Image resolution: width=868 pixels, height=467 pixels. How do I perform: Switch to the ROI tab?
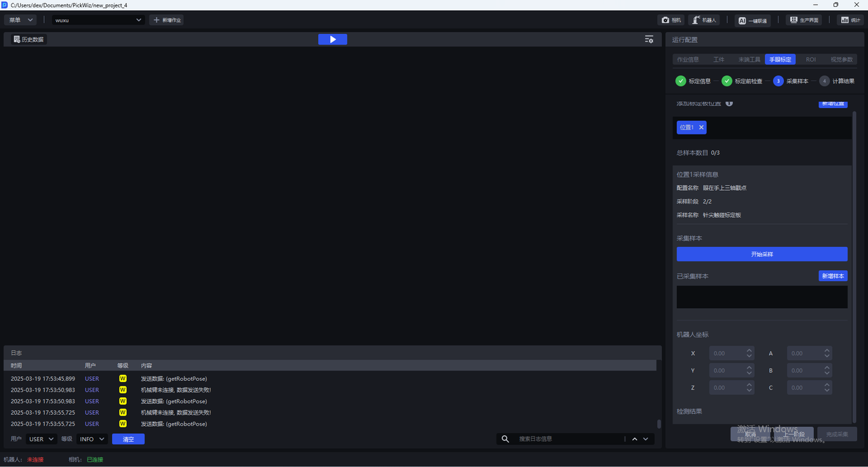point(810,60)
